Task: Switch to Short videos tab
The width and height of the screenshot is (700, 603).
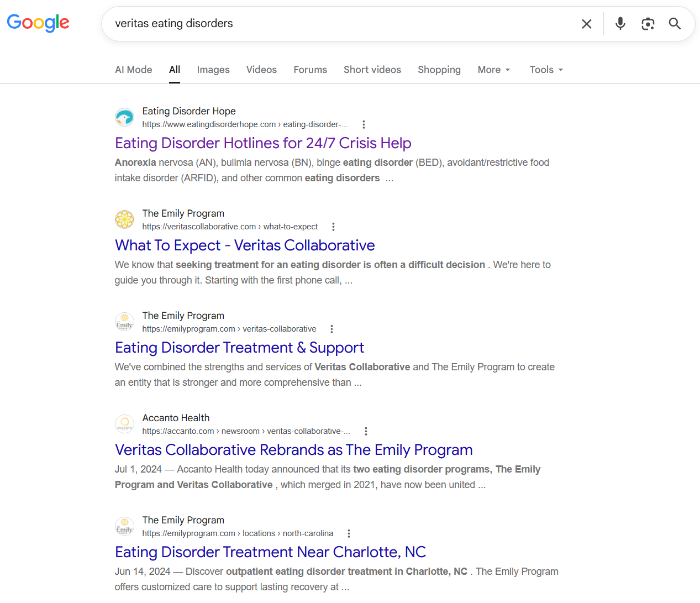Action: (x=372, y=70)
